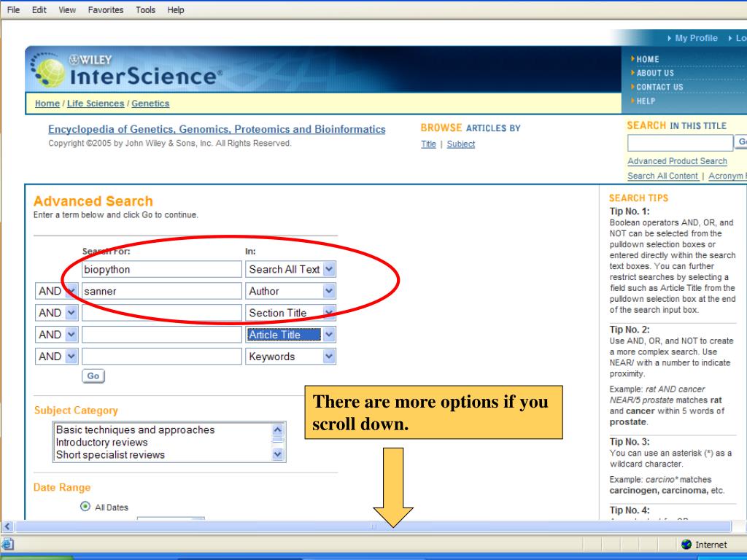Expand the highlighted Article Title dropdown
This screenshot has height=560, width=747.
coord(329,335)
